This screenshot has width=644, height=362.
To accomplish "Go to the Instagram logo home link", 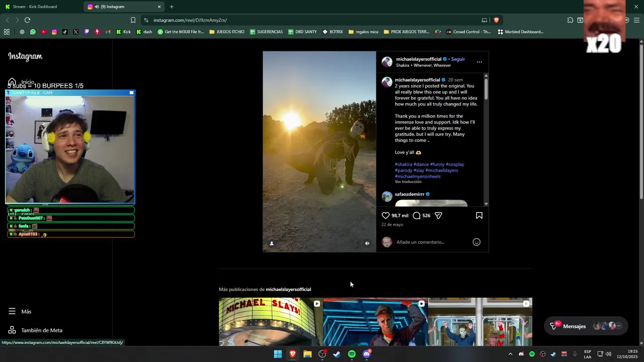I will pos(25,56).
